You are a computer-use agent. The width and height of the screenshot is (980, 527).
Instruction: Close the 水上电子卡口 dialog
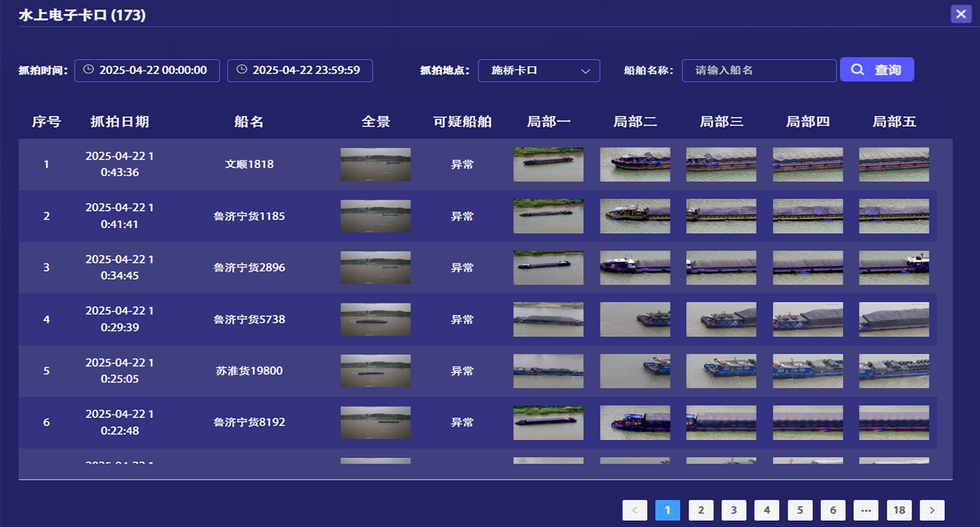[x=960, y=14]
